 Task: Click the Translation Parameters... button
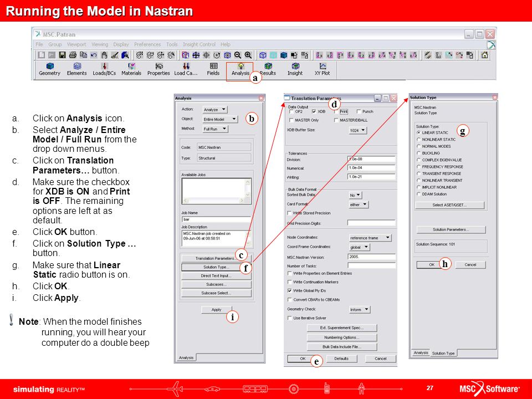point(216,259)
